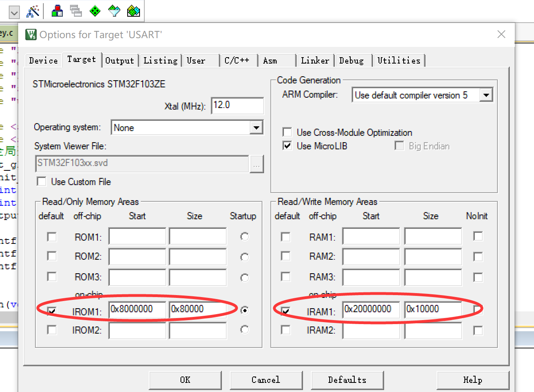Image resolution: width=534 pixels, height=392 pixels.
Task: Open the File Extensions, Books and Environment icon
Action: point(57,11)
